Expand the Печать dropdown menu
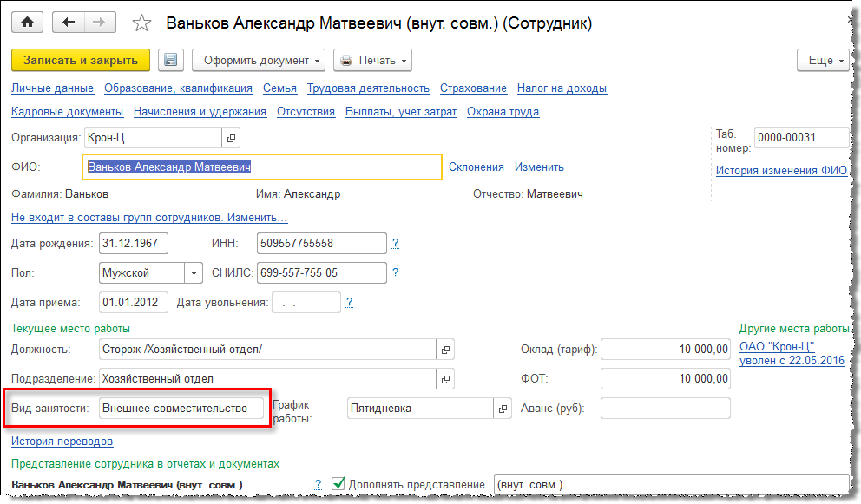The width and height of the screenshot is (861, 504). [x=372, y=60]
